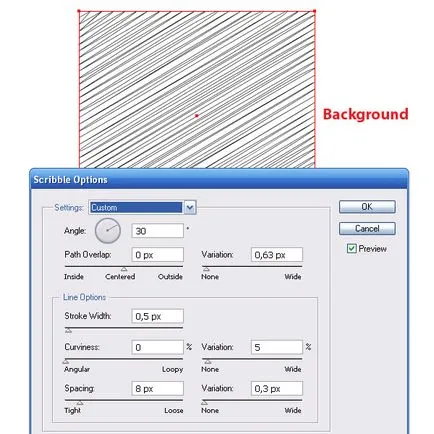Click the Path Overlap input field
The height and width of the screenshot is (434, 434).
pyautogui.click(x=157, y=255)
